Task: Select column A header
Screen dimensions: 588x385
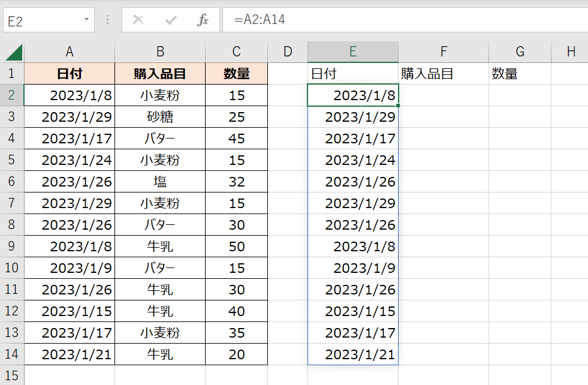Action: click(x=70, y=52)
